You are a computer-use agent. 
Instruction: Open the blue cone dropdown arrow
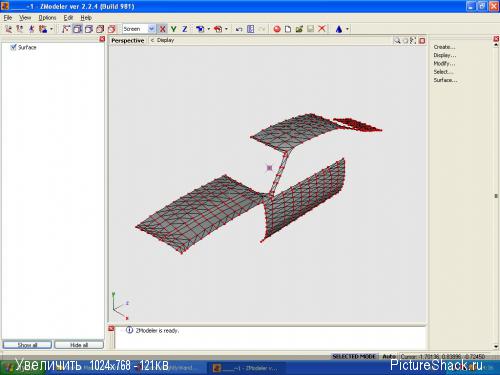tap(347, 29)
